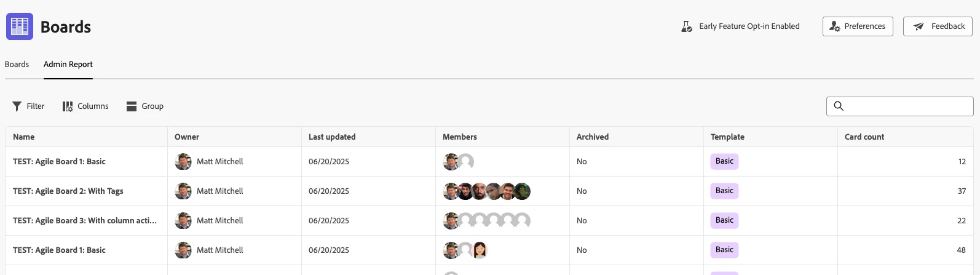This screenshot has height=275, width=980.
Task: Focus the boards search field
Action: pos(907,106)
